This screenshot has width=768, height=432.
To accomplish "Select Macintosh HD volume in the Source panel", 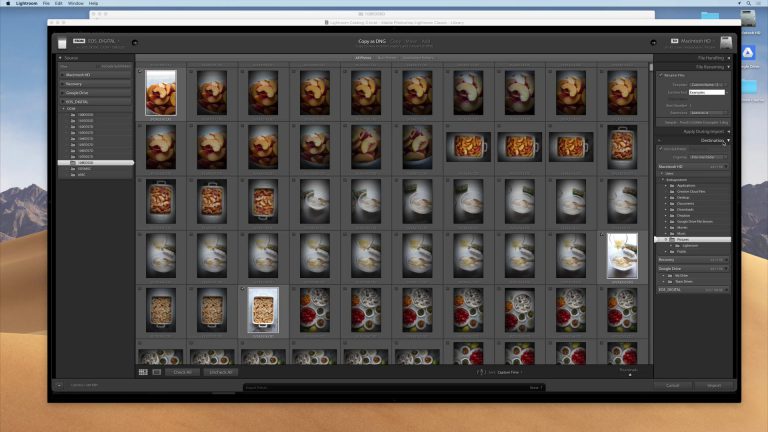I will coord(96,75).
